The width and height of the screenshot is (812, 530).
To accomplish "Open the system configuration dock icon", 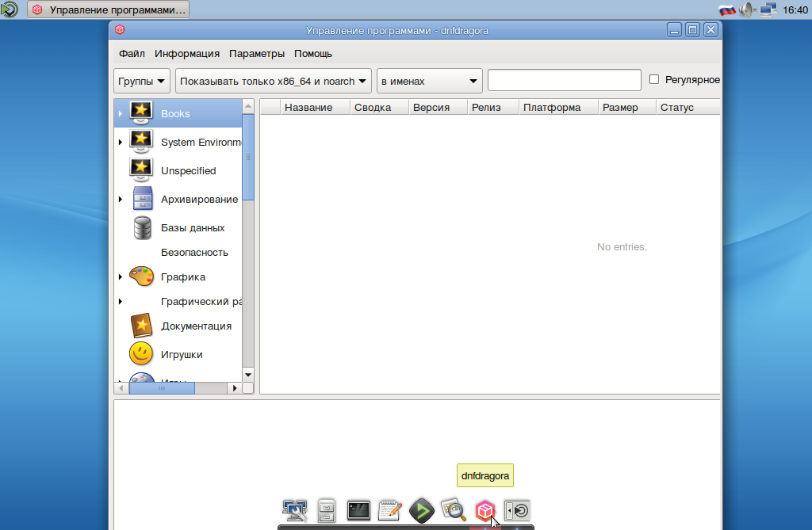I will click(x=295, y=511).
